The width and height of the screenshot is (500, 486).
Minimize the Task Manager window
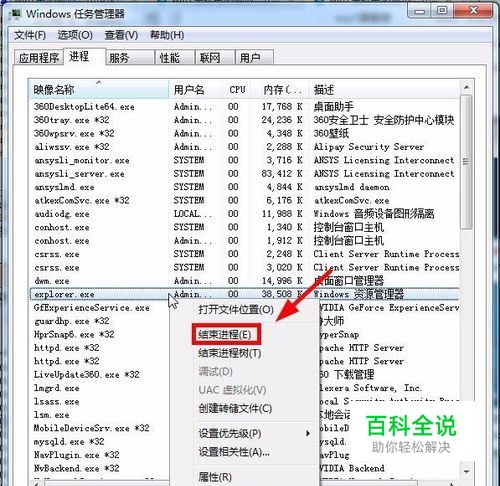tap(420, 11)
